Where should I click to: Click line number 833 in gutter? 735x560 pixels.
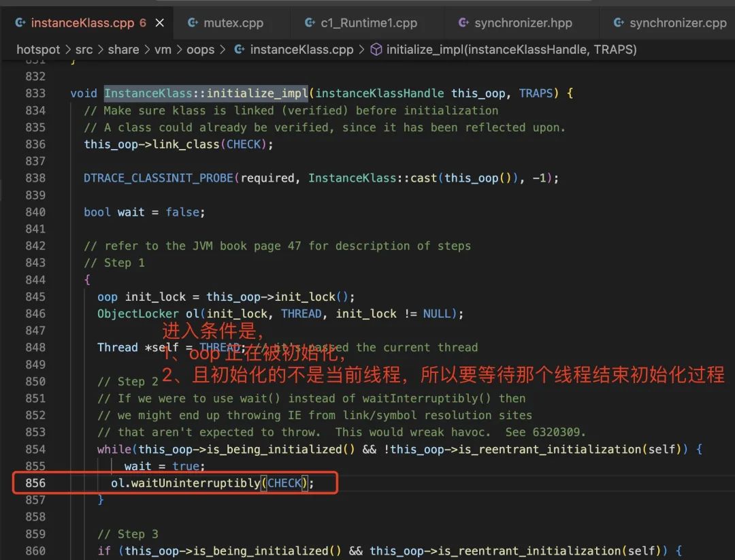coord(35,93)
